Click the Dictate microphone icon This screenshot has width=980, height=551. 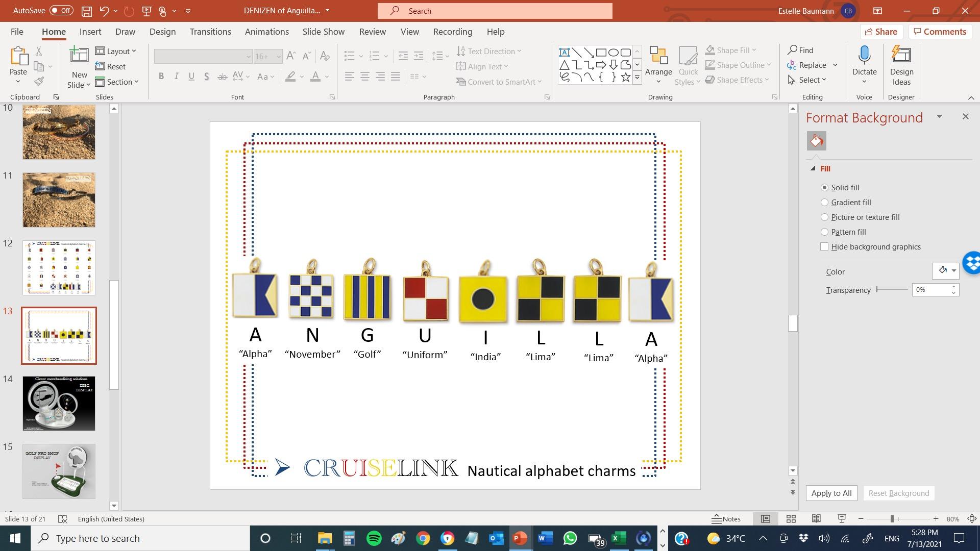coord(864,55)
